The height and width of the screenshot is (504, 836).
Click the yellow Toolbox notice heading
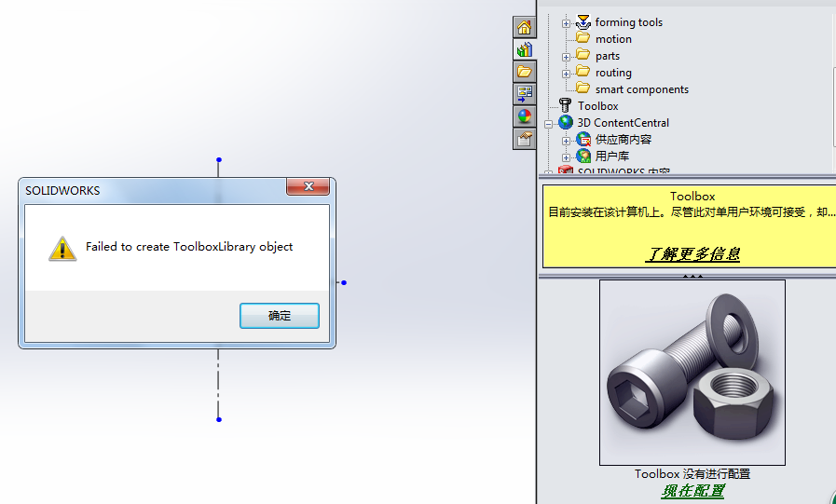[692, 196]
